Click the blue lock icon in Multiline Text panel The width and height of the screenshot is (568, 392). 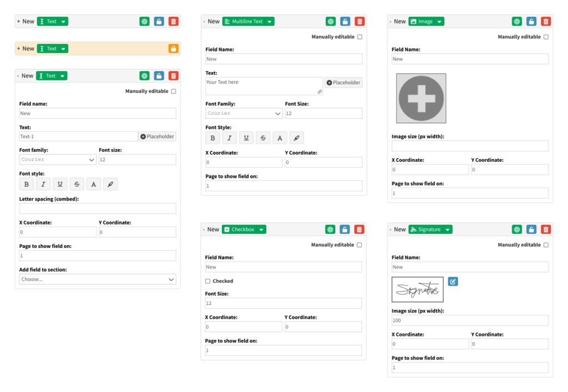pos(345,22)
